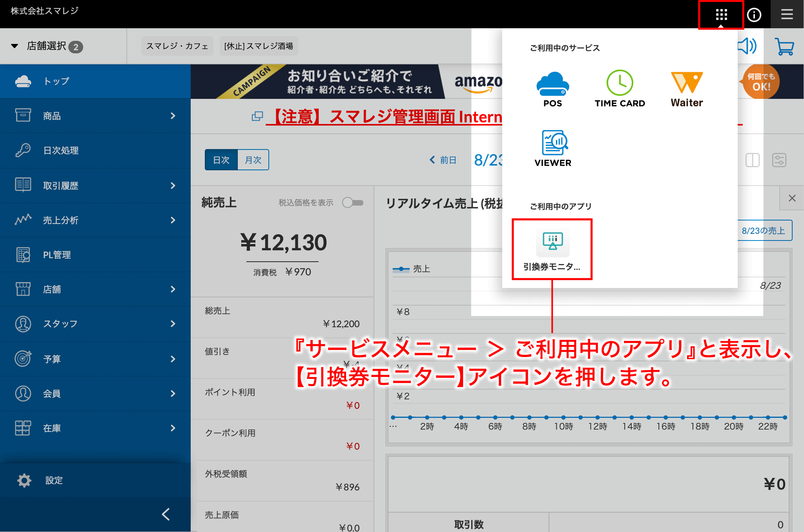The image size is (804, 532).
Task: Click the 消費税 ¥970 text
Action: 282,272
